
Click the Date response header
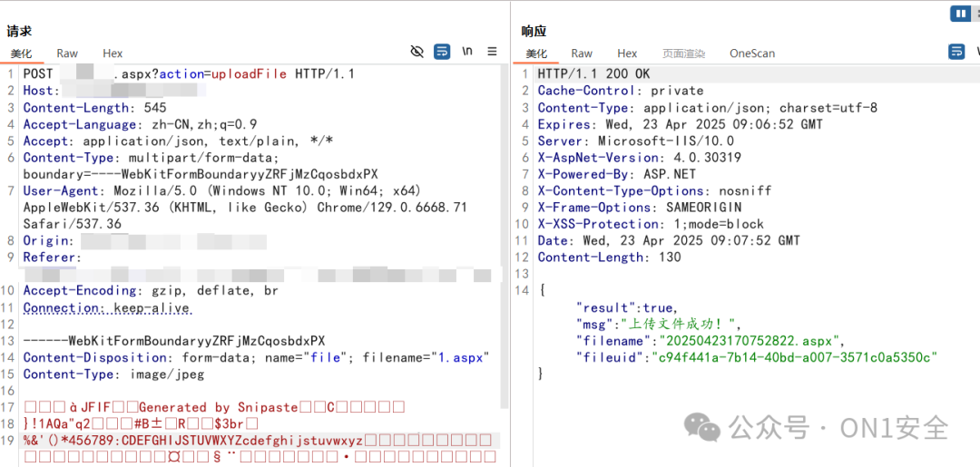tap(669, 241)
